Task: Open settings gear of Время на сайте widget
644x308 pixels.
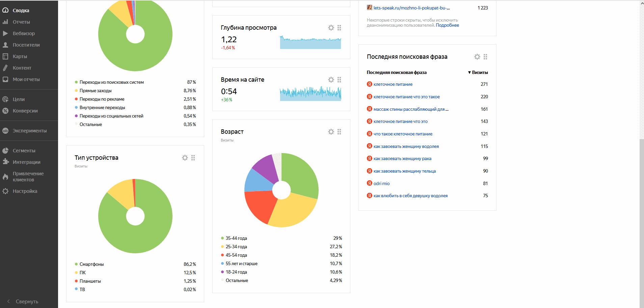Action: tap(331, 80)
